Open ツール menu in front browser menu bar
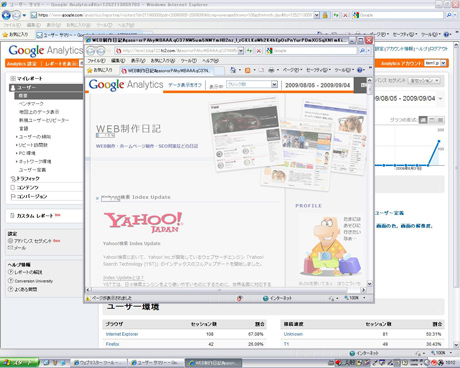Viewport: 460px width, 368px height. pos(189,61)
